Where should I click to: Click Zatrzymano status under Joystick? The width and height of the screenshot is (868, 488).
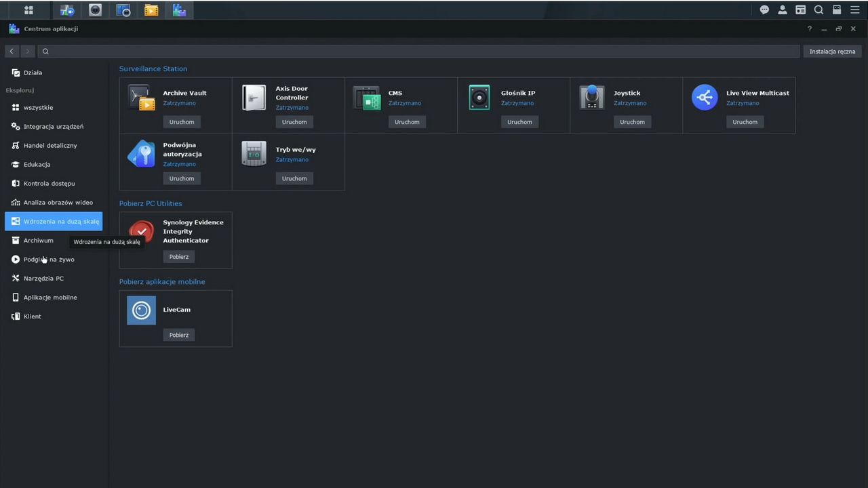[x=630, y=103]
